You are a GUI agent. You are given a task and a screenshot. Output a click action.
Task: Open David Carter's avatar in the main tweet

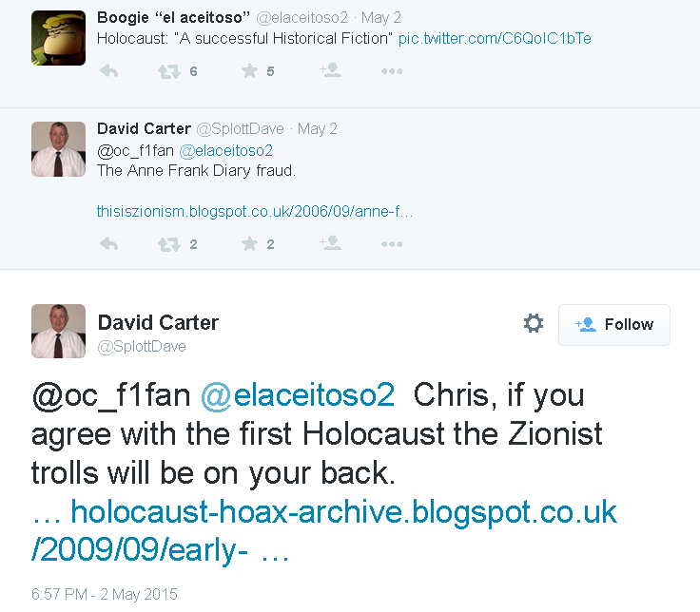[x=58, y=332]
